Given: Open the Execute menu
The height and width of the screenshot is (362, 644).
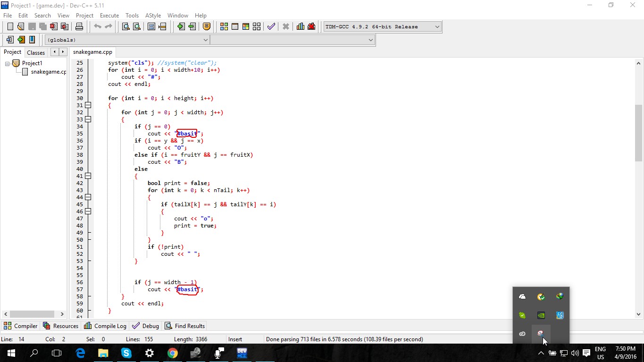Looking at the screenshot, I should [109, 15].
